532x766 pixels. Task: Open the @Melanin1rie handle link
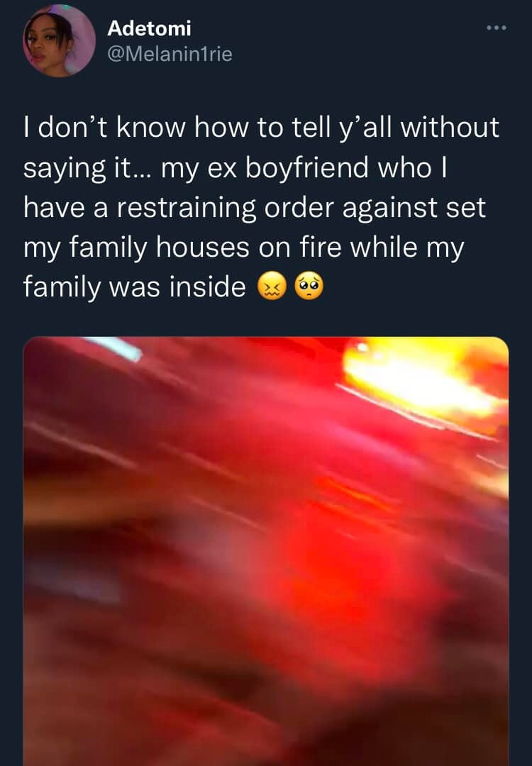pyautogui.click(x=170, y=54)
